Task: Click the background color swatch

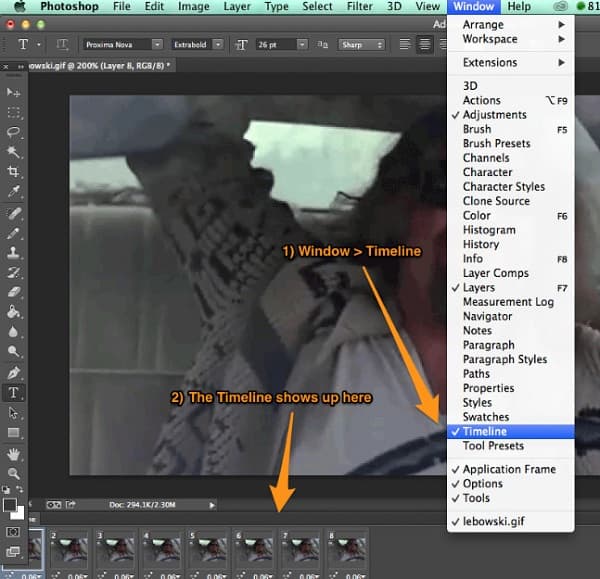Action: pos(19,514)
